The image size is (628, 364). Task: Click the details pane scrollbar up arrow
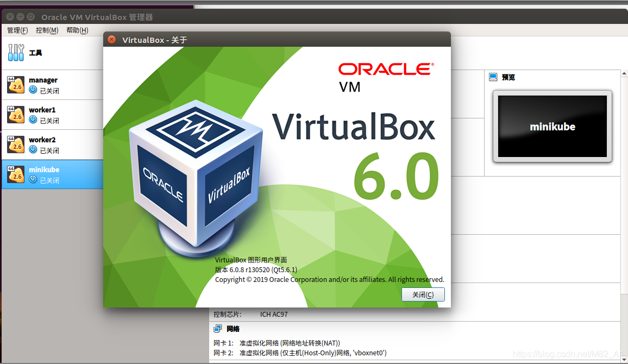(624, 74)
